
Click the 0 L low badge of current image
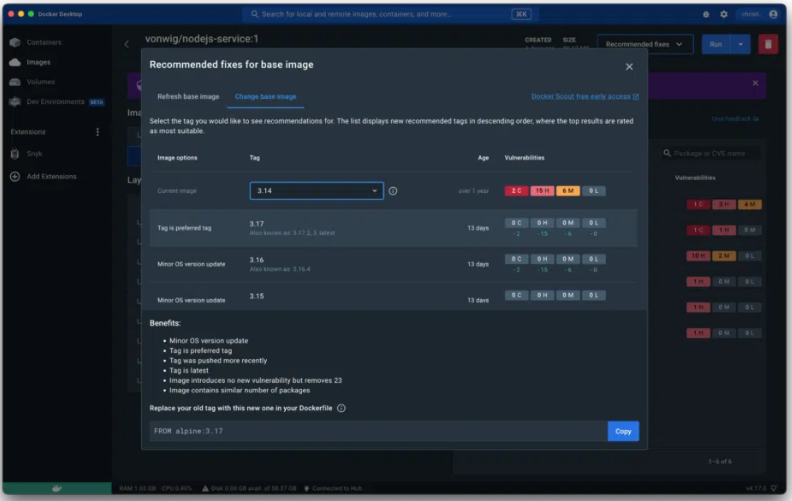593,191
